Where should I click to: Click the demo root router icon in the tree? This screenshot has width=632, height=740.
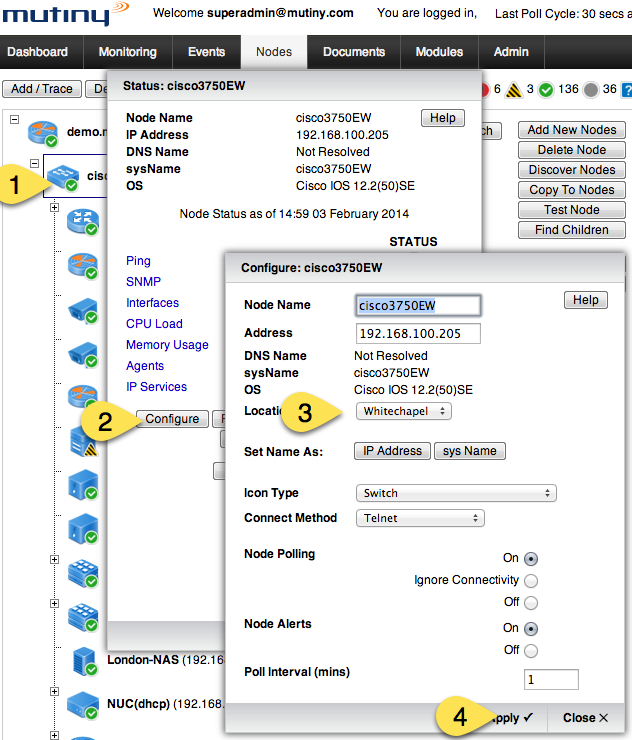point(42,133)
